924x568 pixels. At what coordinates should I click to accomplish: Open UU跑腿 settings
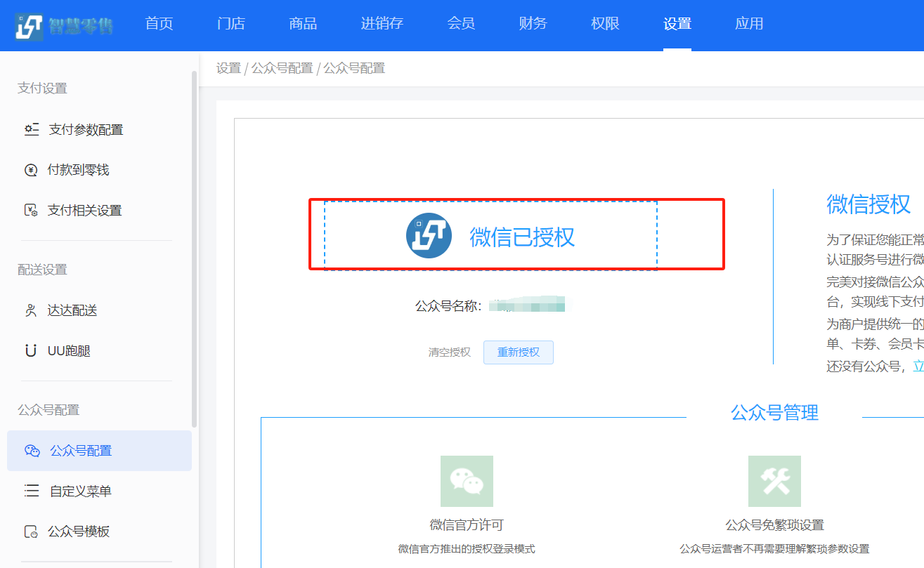[x=99, y=350]
